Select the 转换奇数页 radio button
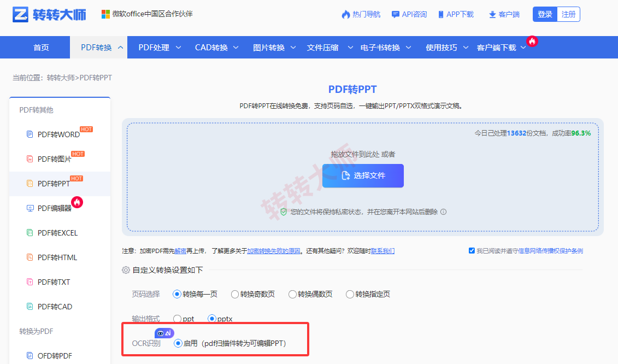 (235, 294)
